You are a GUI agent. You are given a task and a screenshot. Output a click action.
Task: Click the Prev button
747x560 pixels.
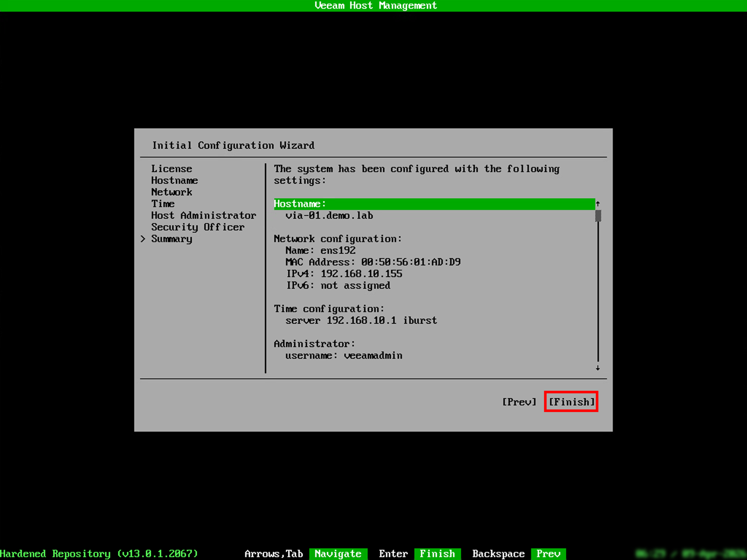point(520,402)
